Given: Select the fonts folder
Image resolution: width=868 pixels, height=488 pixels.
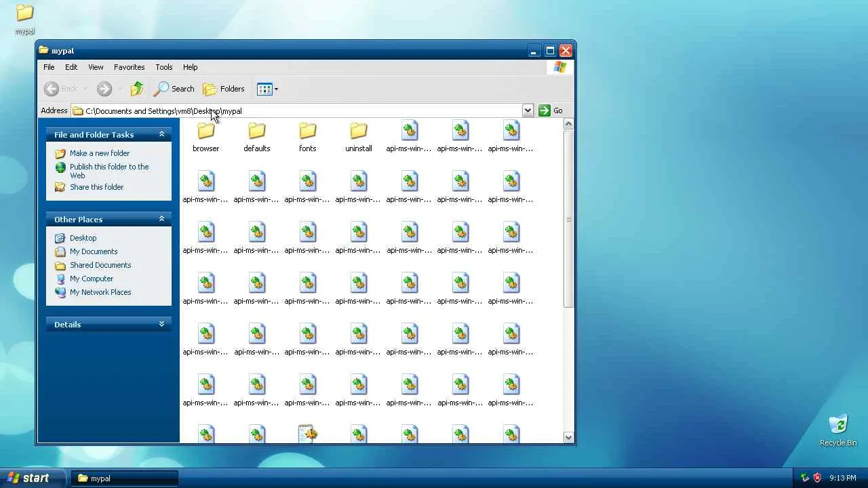Looking at the screenshot, I should (308, 138).
